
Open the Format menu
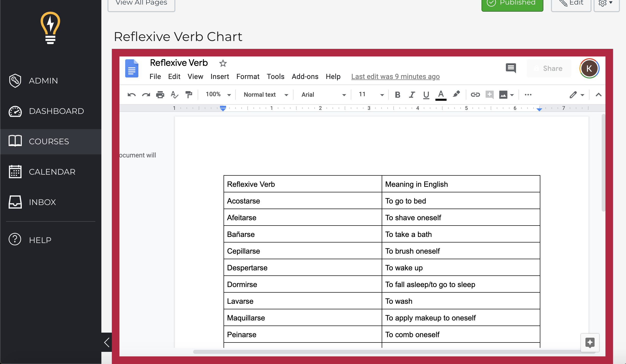[248, 76]
